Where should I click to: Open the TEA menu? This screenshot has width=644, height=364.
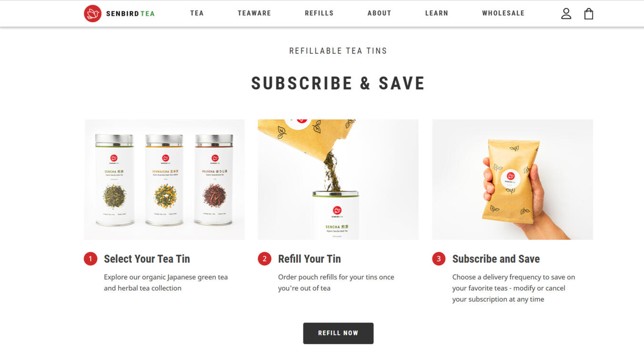(x=197, y=13)
